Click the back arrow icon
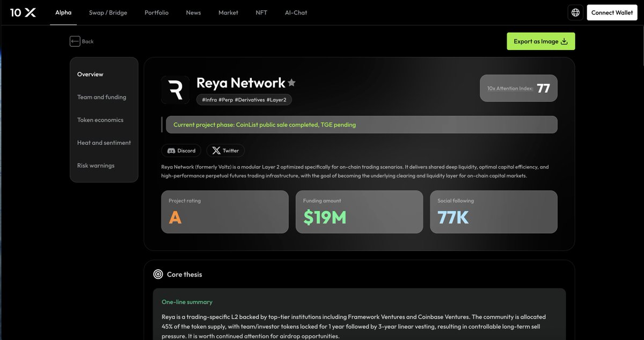The image size is (644, 340). 75,41
